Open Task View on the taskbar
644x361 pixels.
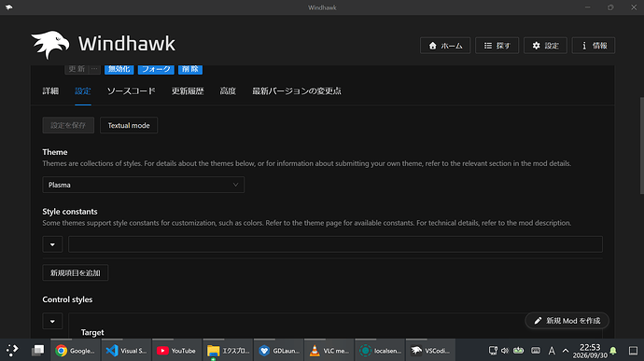tap(37, 351)
